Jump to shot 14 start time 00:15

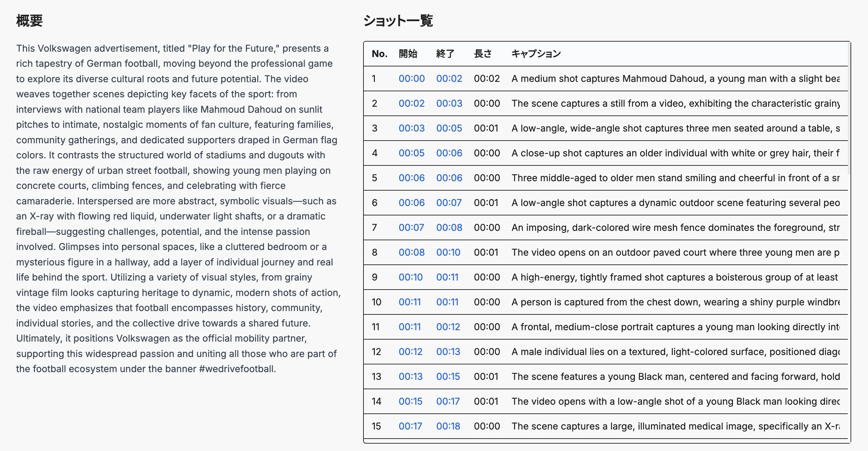coord(410,402)
